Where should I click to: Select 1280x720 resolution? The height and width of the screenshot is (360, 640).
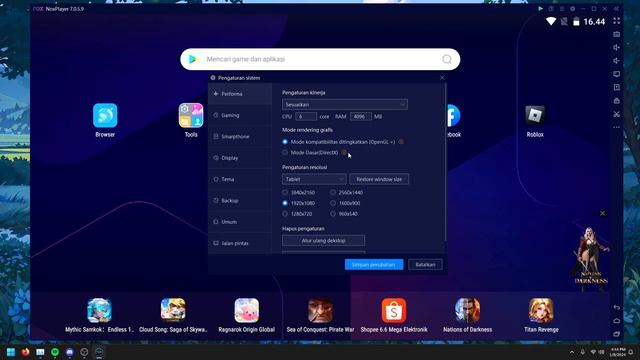[x=285, y=213]
